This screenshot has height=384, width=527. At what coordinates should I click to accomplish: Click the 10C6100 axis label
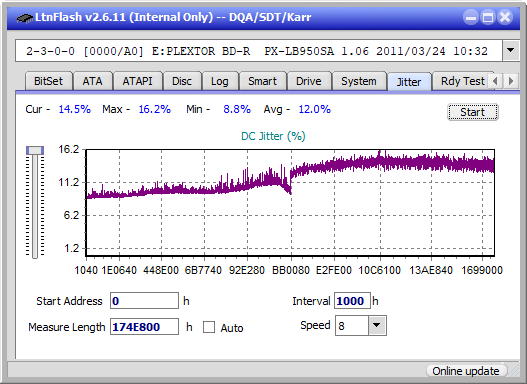click(379, 270)
